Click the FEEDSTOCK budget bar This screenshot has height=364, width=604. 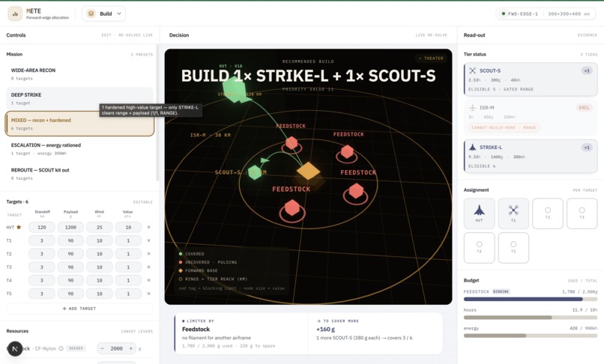pos(531,299)
